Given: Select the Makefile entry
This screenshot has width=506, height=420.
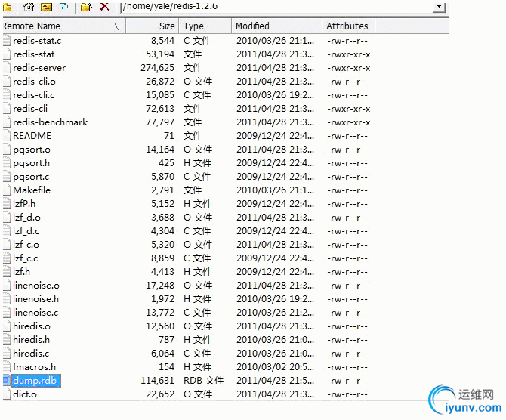Looking at the screenshot, I should pyautogui.click(x=32, y=190).
